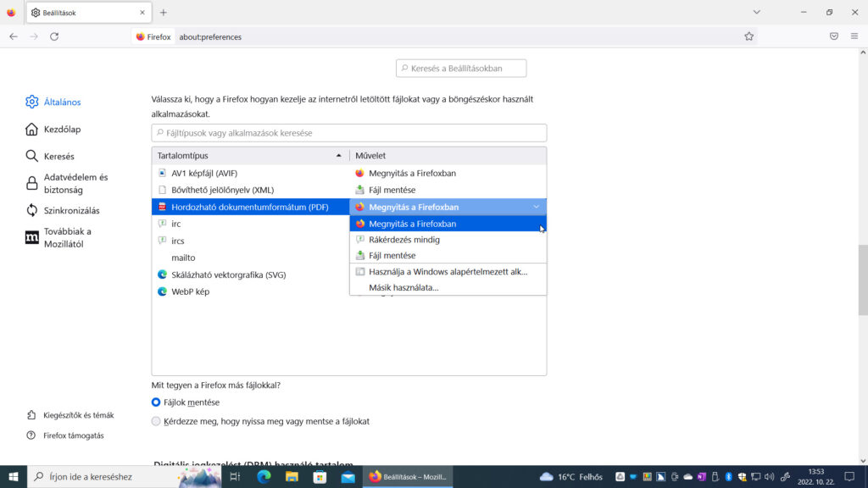The width and height of the screenshot is (868, 488).
Task: Open the notification center icon
Action: tap(849, 476)
